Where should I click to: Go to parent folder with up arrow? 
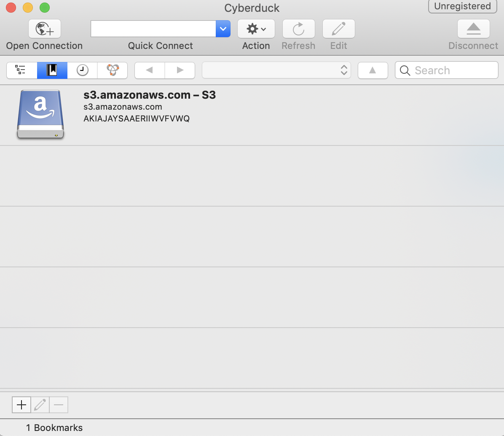(x=373, y=70)
